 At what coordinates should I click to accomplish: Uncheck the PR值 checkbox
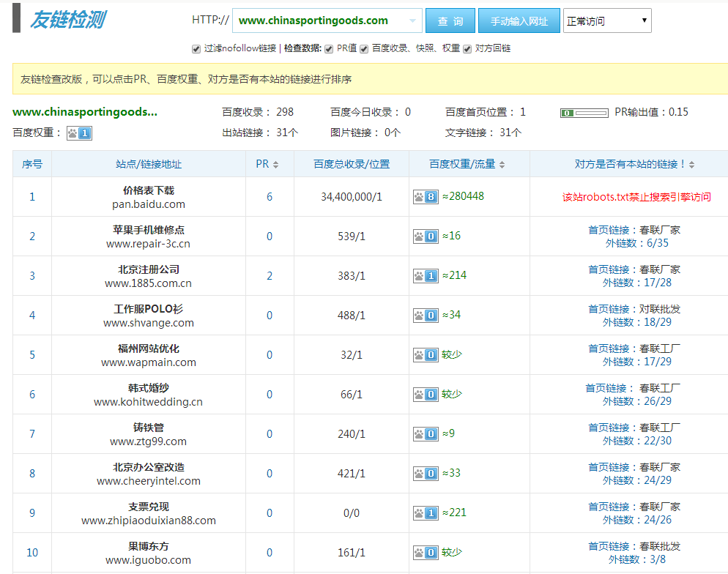pos(328,49)
